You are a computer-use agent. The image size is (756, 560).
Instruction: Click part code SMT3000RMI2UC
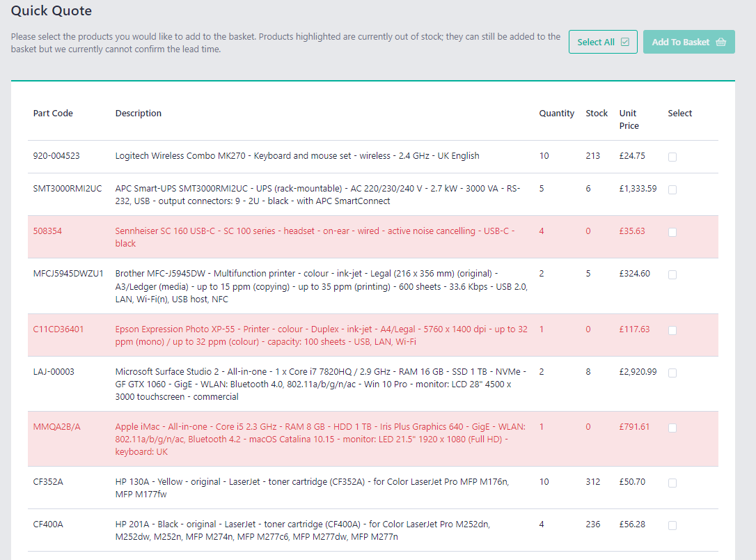click(68, 189)
